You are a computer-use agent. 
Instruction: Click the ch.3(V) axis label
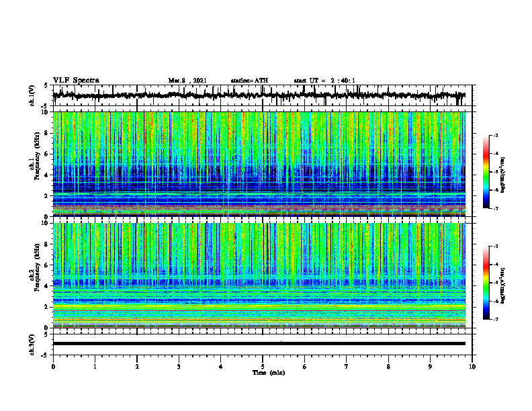pyautogui.click(x=32, y=345)
